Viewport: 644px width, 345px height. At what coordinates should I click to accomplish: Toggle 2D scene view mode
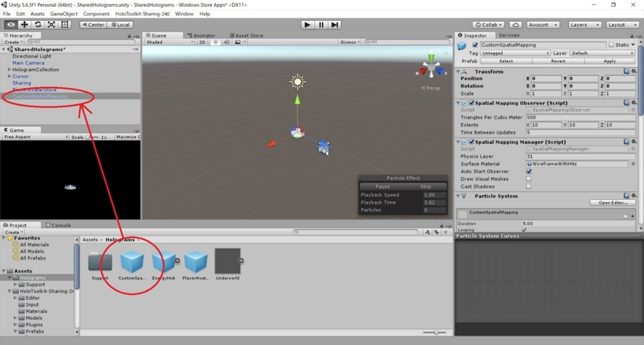pyautogui.click(x=202, y=42)
